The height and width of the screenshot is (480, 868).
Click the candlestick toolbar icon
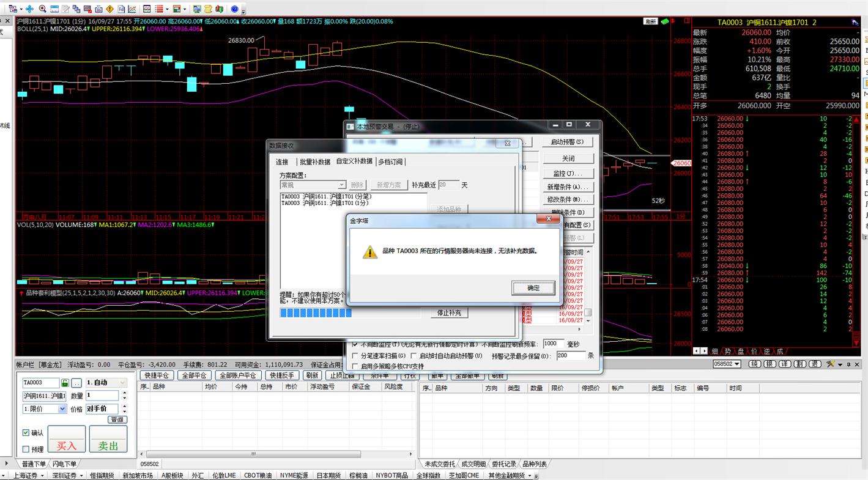click(x=219, y=9)
